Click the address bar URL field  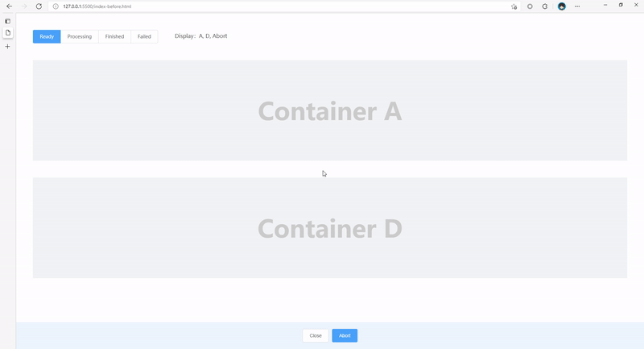point(242,6)
